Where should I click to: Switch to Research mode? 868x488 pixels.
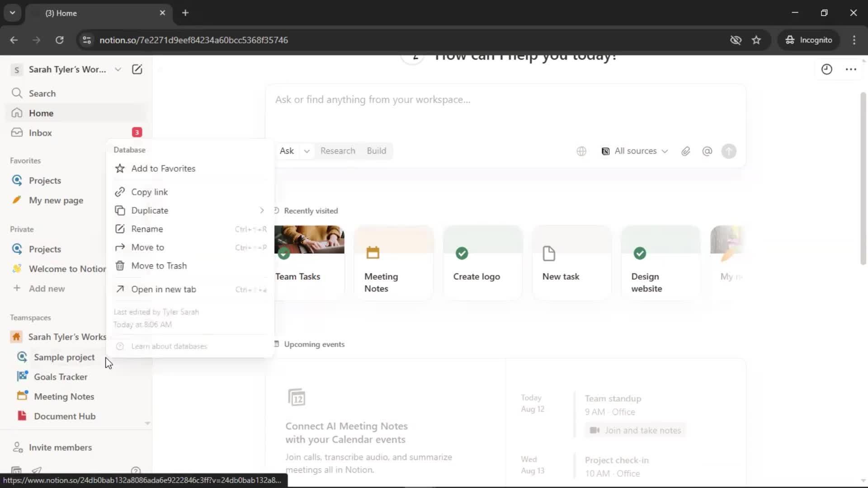(x=338, y=151)
